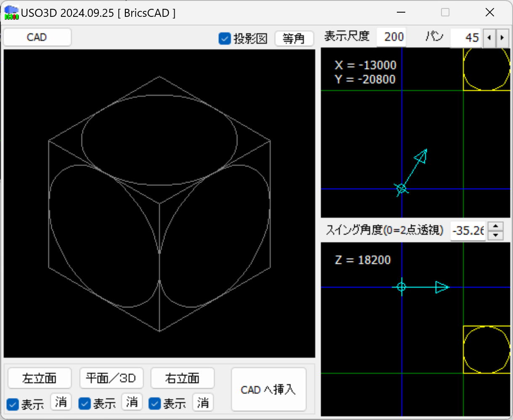Click the 表示尺度 value field

[392, 37]
